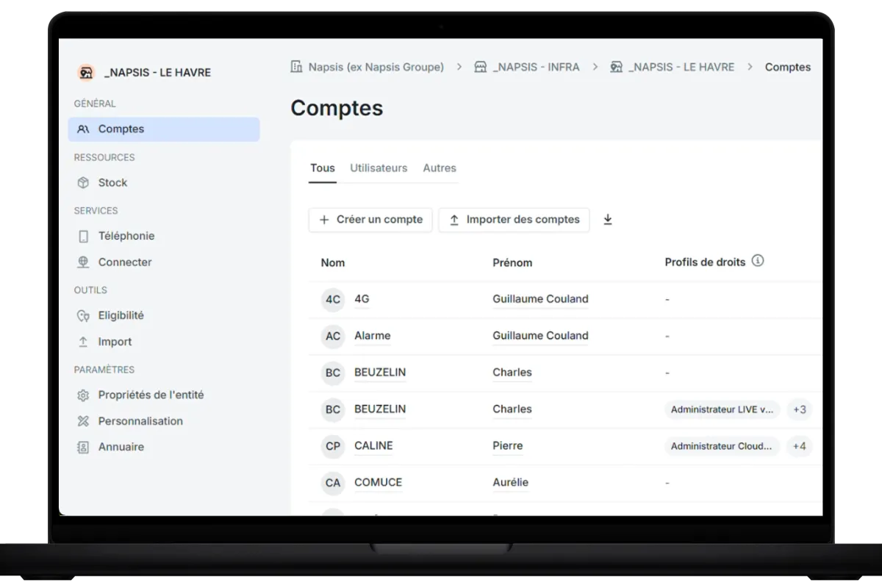This screenshot has width=882, height=588.
Task: Click Aurélie in the Prénom column
Action: pos(511,483)
